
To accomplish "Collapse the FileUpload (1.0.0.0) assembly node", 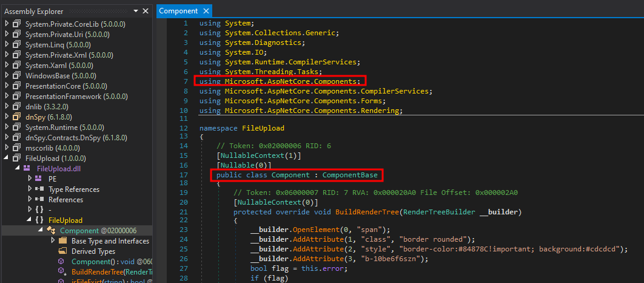I will tap(6, 158).
